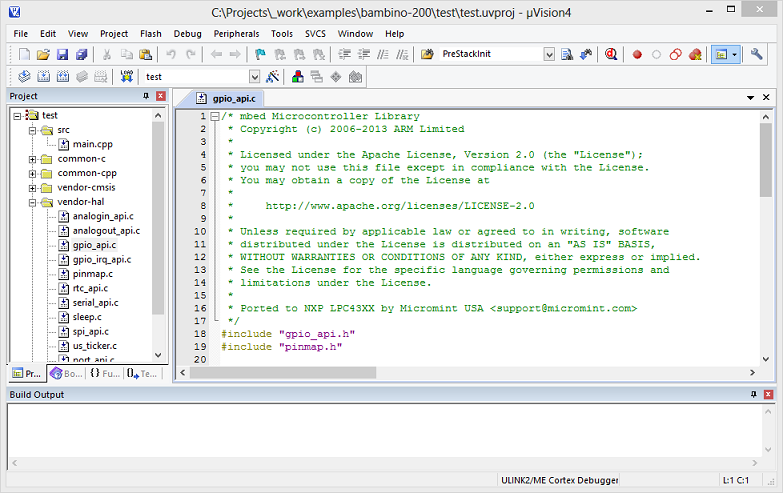Rebuild all target files with the Rebuild icon
783x493 pixels.
(x=63, y=76)
